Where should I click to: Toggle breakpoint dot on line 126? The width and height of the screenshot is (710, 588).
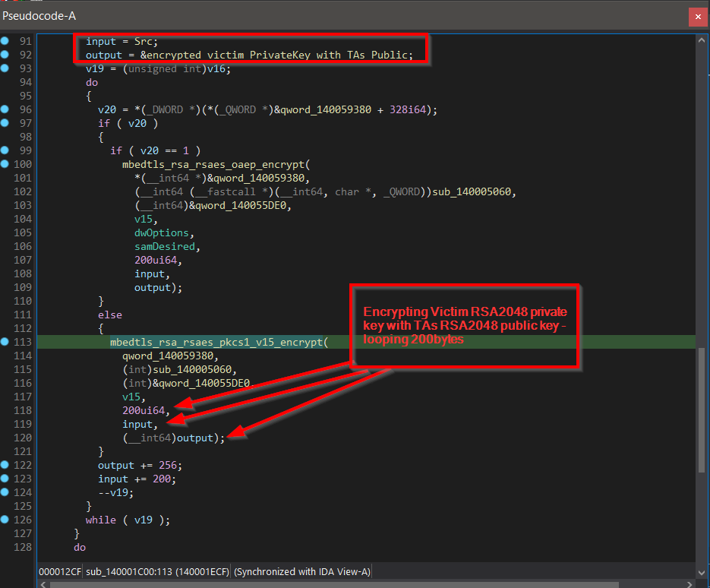point(5,519)
